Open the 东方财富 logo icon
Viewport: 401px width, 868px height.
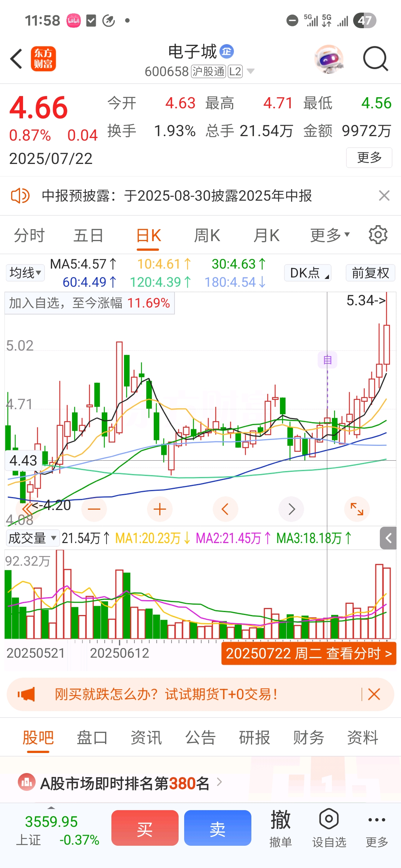[x=43, y=59]
